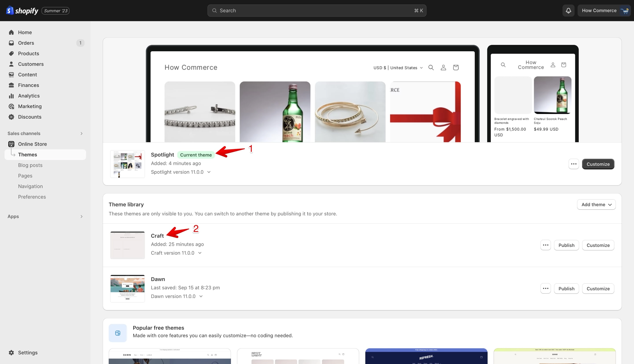This screenshot has height=364, width=634.
Task: Expand the Apps section
Action: tap(81, 217)
